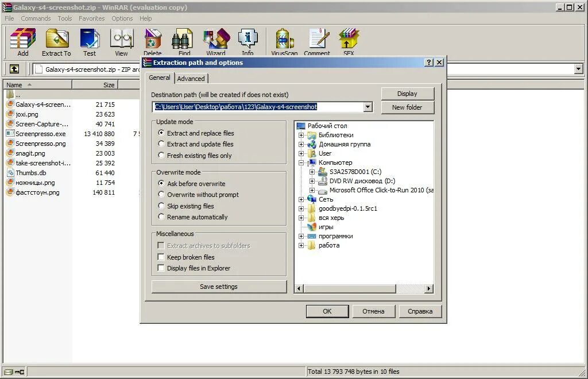
Task: Click the parent folder '..' icon
Action: (x=10, y=95)
